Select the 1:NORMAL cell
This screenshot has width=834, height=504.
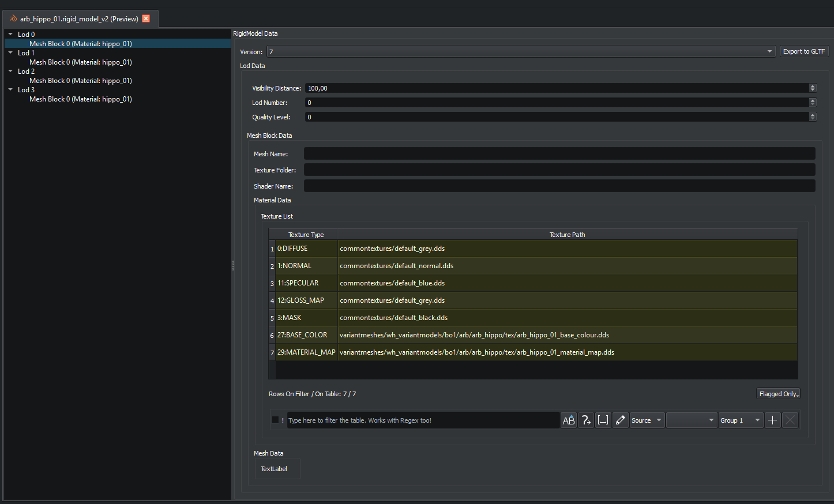click(306, 266)
